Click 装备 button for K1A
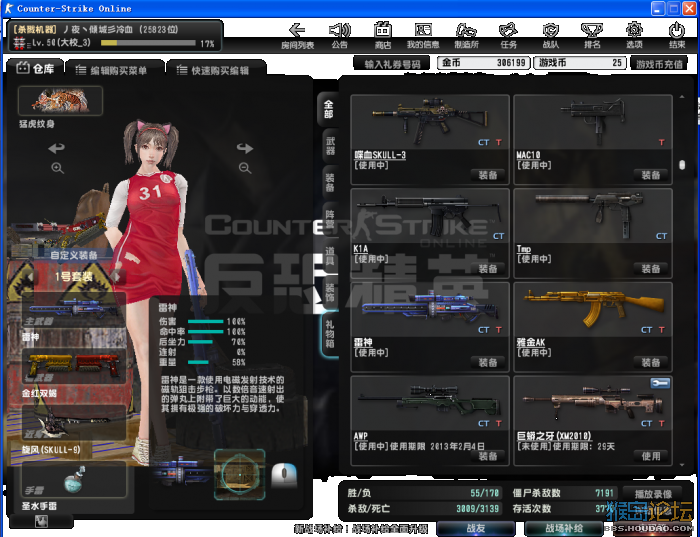700x537 pixels. click(x=488, y=269)
